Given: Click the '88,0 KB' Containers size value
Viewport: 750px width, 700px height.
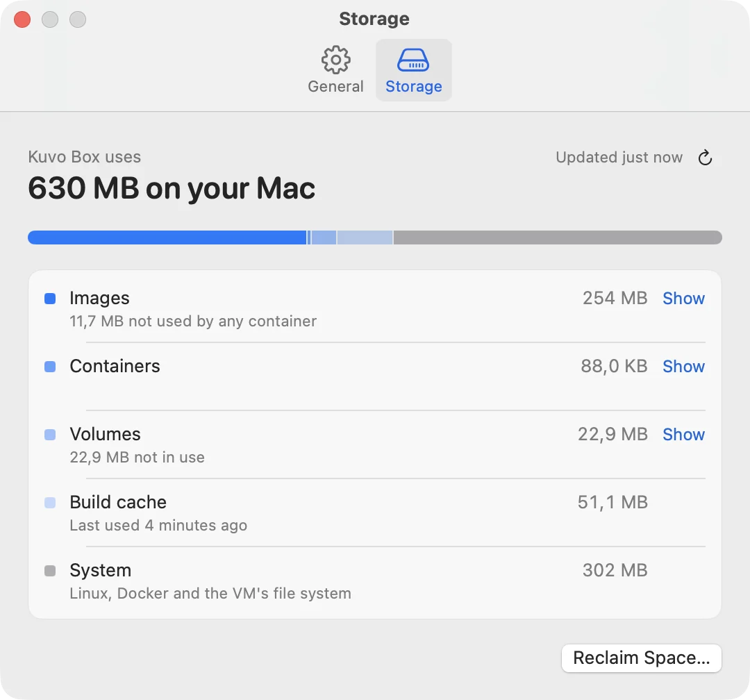Looking at the screenshot, I should pos(614,366).
